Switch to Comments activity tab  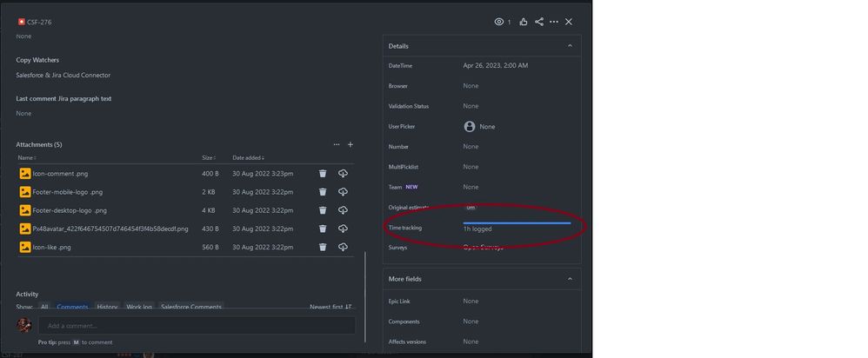[x=72, y=307]
